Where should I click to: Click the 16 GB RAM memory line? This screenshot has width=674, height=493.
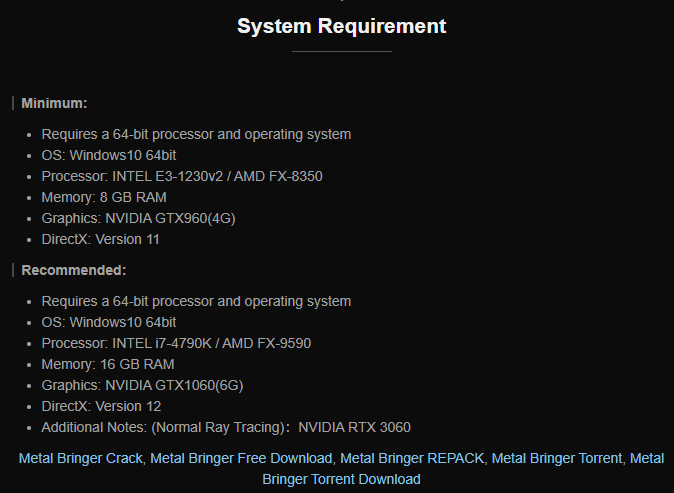click(108, 364)
